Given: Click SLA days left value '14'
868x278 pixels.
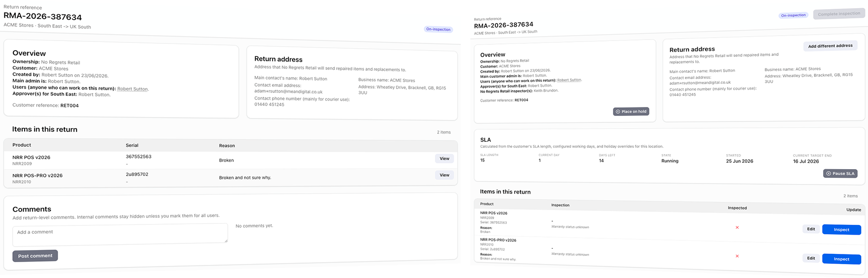Looking at the screenshot, I should click(x=601, y=161).
